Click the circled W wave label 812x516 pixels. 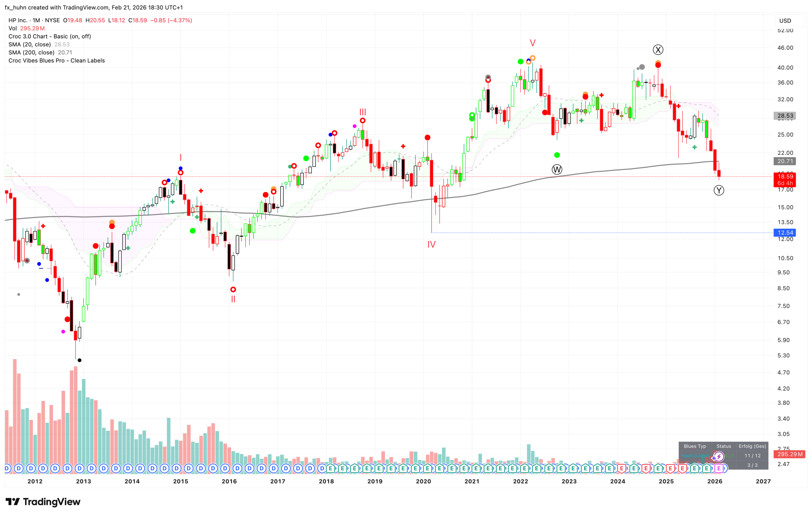pyautogui.click(x=557, y=169)
